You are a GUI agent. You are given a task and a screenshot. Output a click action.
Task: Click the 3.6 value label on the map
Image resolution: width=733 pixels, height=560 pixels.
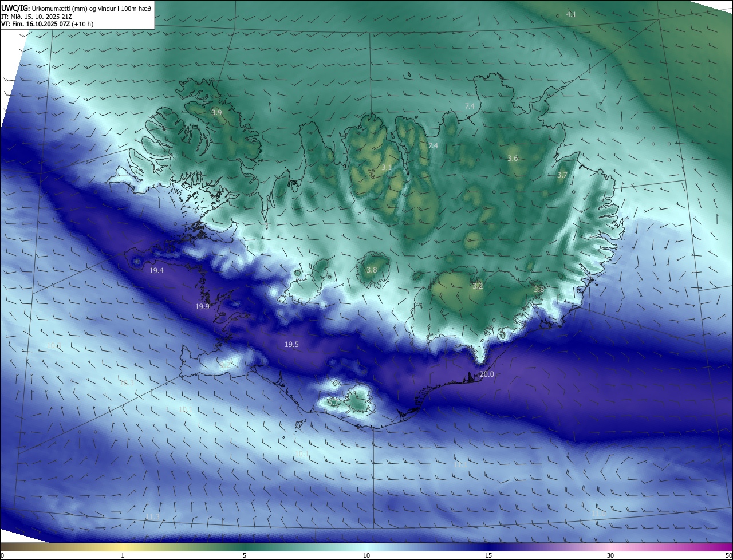[513, 158]
